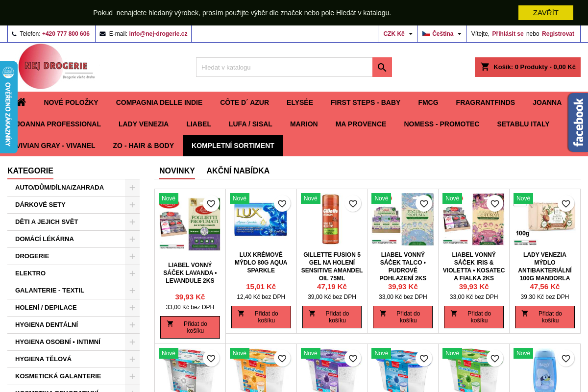Click the Registrovat link
The image size is (588, 392).
point(558,34)
